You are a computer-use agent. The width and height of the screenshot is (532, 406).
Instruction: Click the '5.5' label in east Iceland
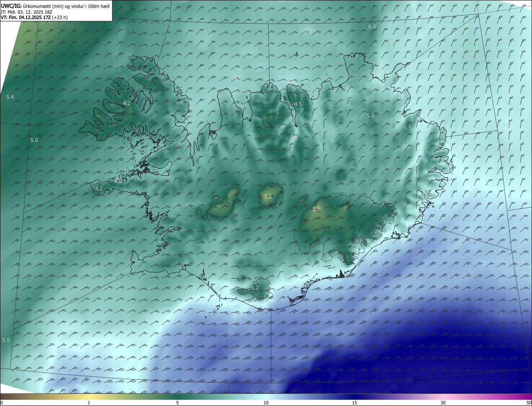[x=408, y=128]
